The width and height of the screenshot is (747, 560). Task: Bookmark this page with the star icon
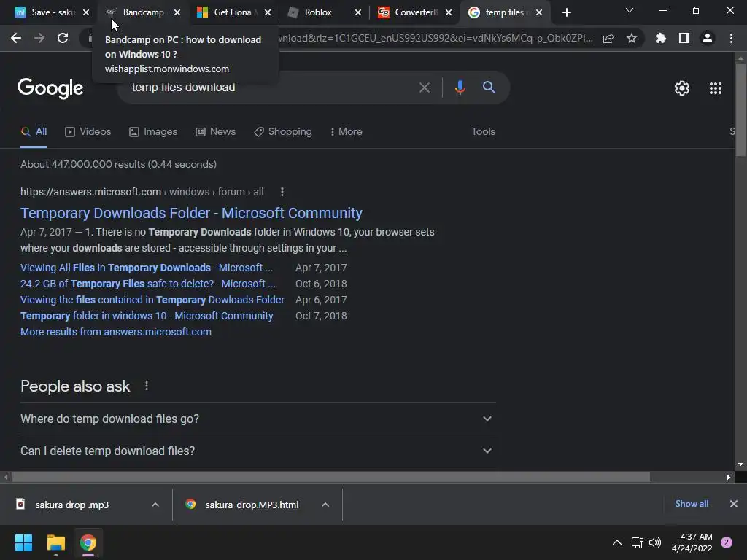(632, 38)
